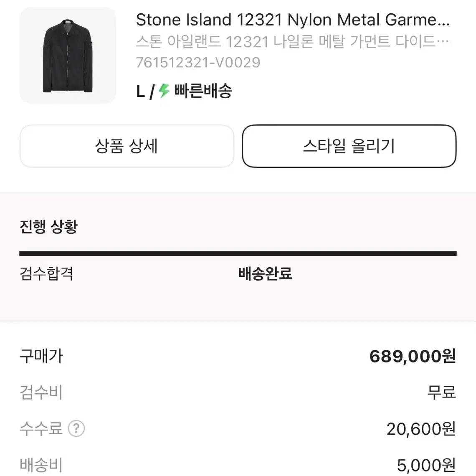The height and width of the screenshot is (476, 476).
Task: Tap the 빠른배송 fast delivery text
Action: click(203, 91)
